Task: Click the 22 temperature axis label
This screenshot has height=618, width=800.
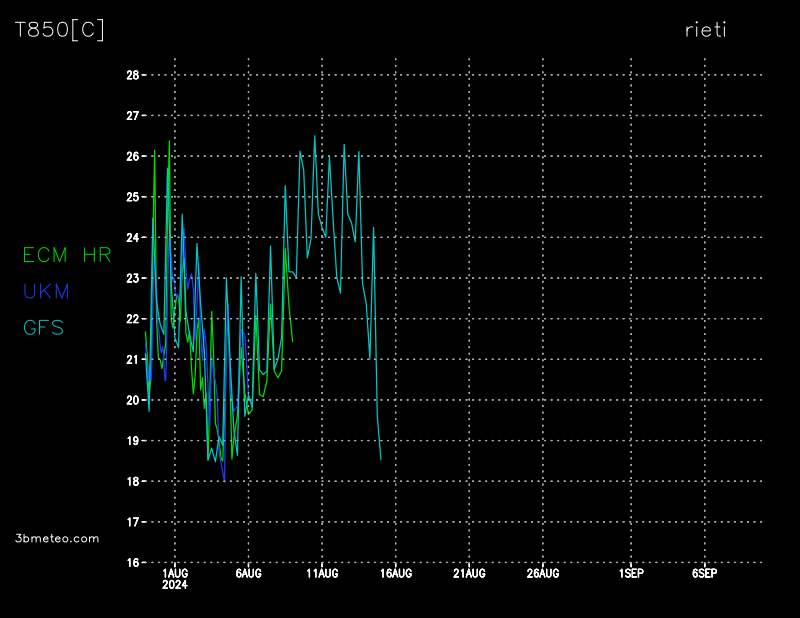Action: pos(132,319)
